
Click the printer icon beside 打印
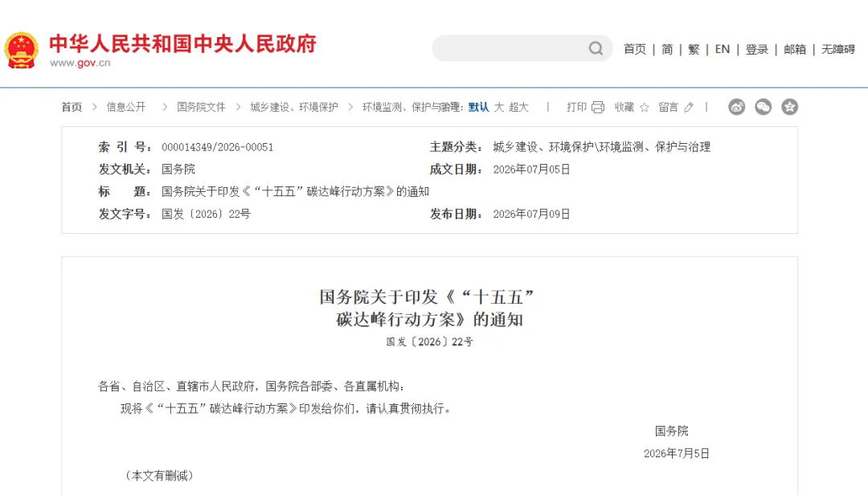[598, 107]
